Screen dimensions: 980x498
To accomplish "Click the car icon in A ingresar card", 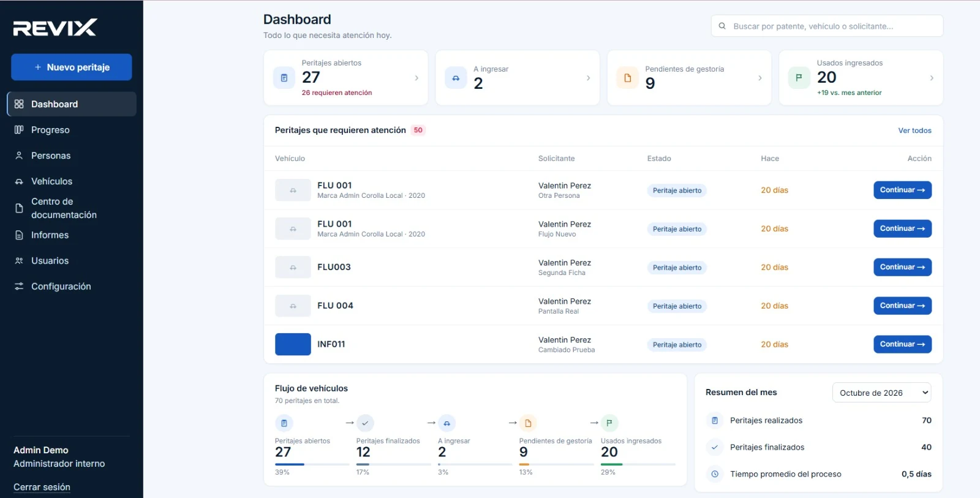I will [x=456, y=78].
